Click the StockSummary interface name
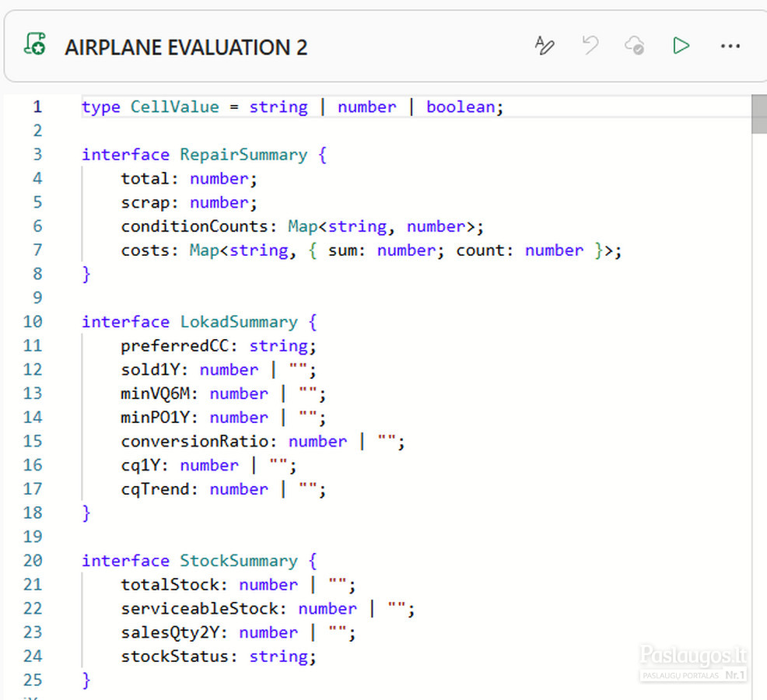 click(x=239, y=561)
